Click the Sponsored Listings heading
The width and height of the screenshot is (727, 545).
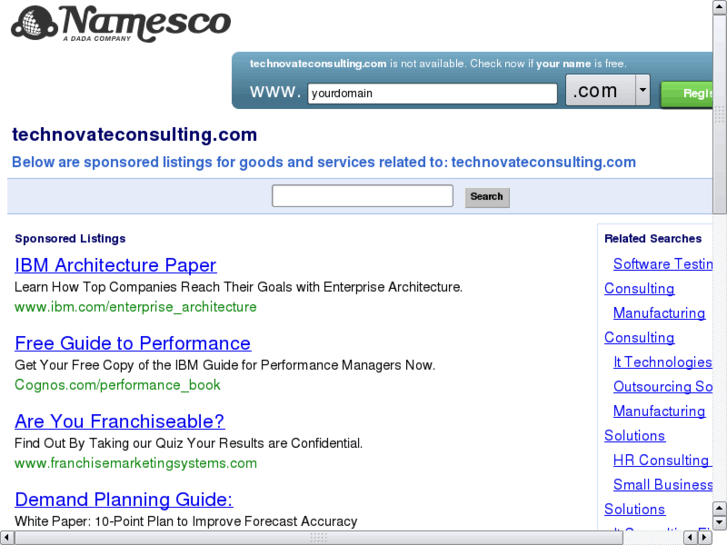coord(70,238)
